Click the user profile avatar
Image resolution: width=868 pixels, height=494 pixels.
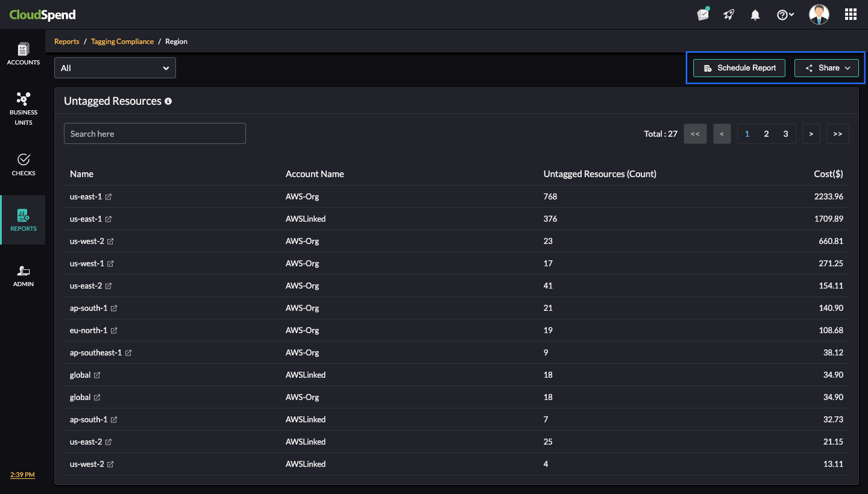tap(819, 14)
